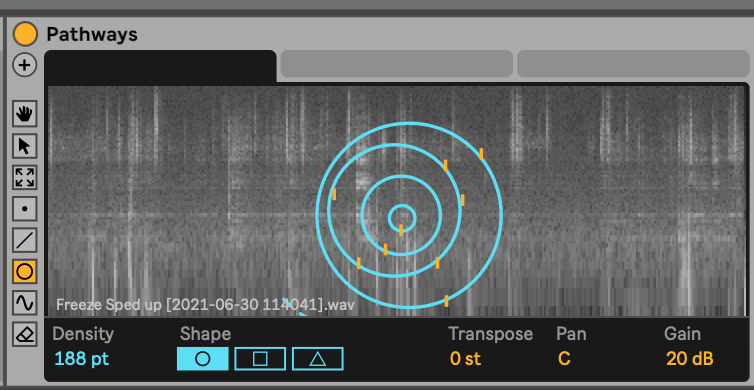Toggle the Pathways device on/off button

pyautogui.click(x=25, y=34)
